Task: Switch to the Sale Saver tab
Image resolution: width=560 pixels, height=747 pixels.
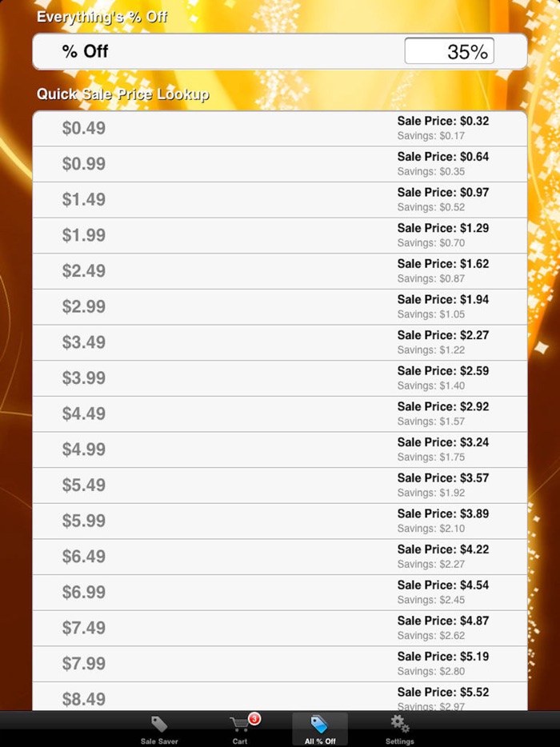Action: (158, 728)
